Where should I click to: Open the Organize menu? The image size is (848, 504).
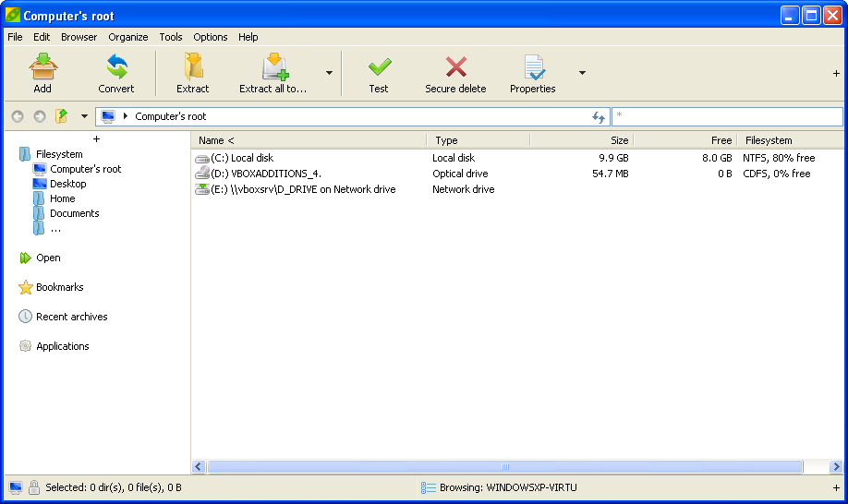(128, 37)
